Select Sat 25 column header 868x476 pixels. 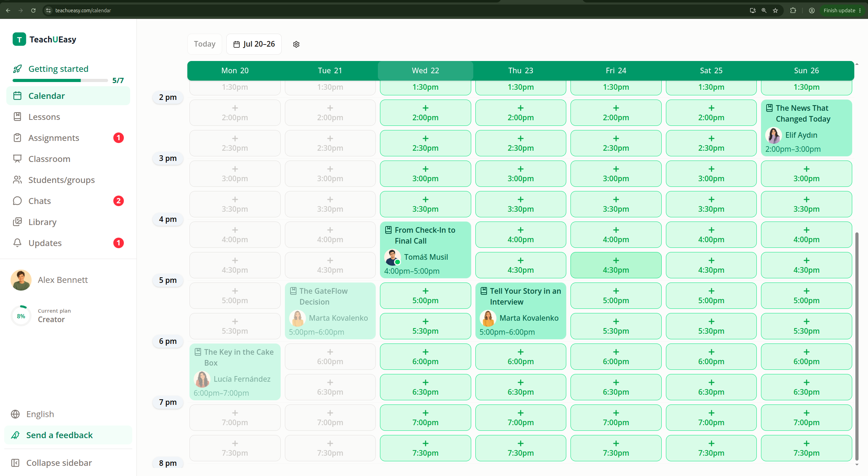(711, 70)
